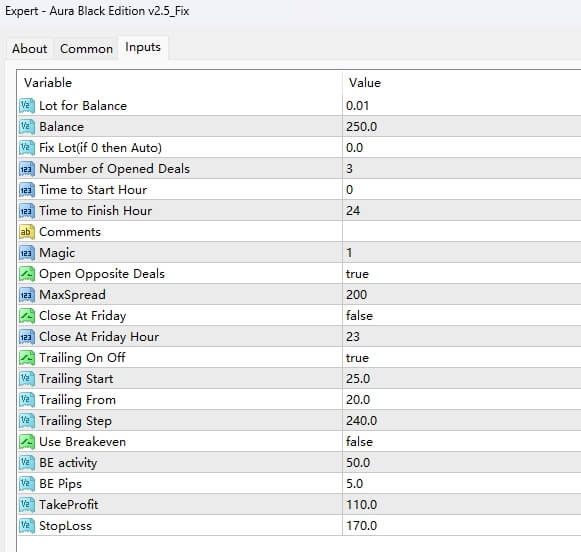This screenshot has height=552, width=581.
Task: Click the icon beside Lot for Balance
Action: click(27, 106)
